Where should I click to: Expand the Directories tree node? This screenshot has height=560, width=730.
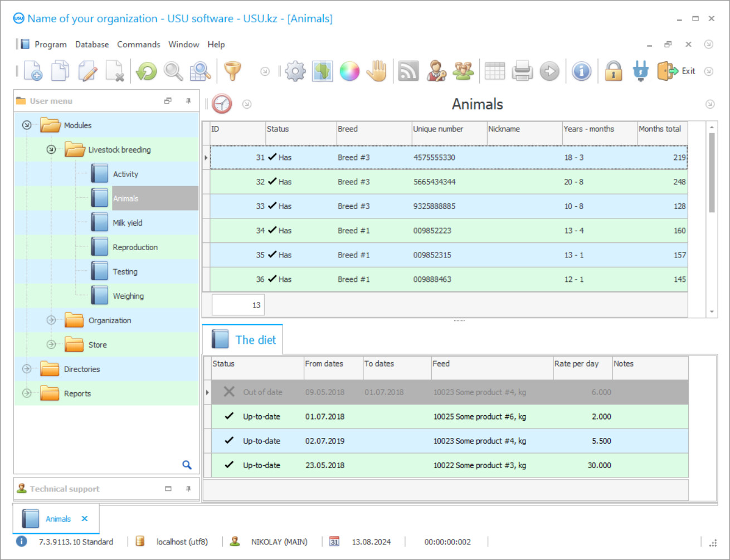click(26, 369)
